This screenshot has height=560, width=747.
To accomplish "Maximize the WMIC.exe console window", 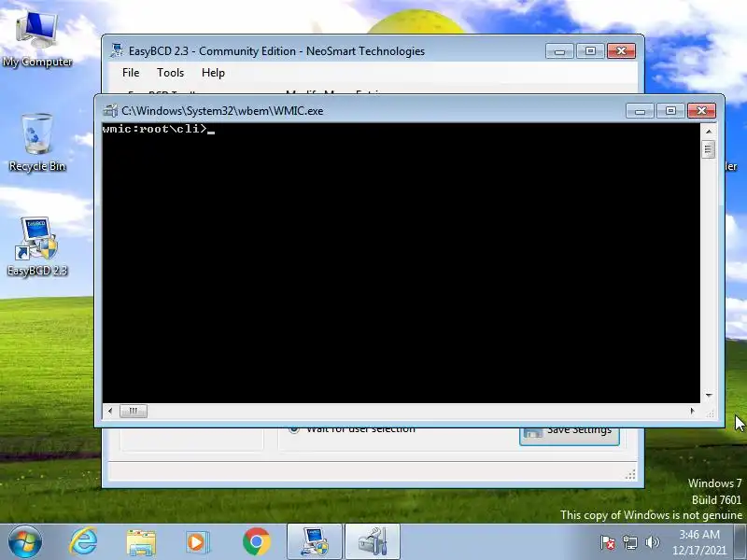I will point(670,111).
